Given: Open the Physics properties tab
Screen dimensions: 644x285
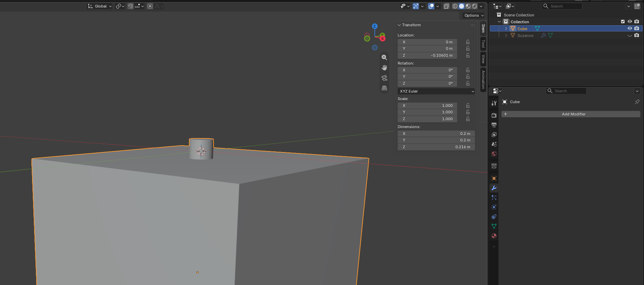Looking at the screenshot, I should [x=494, y=207].
